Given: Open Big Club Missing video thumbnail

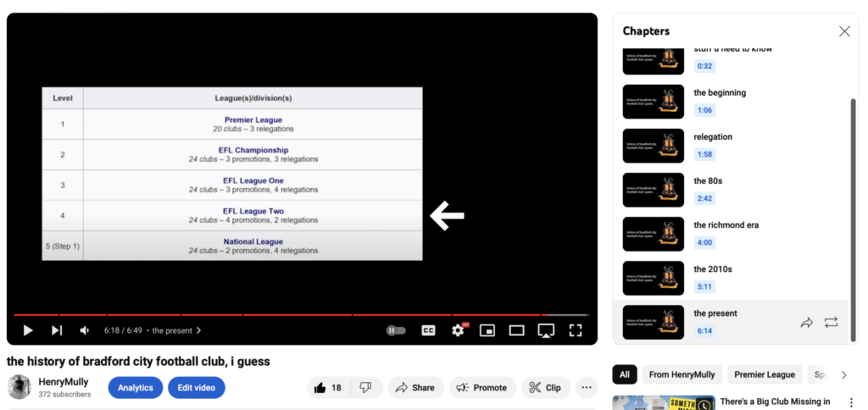Looking at the screenshot, I should [x=663, y=402].
